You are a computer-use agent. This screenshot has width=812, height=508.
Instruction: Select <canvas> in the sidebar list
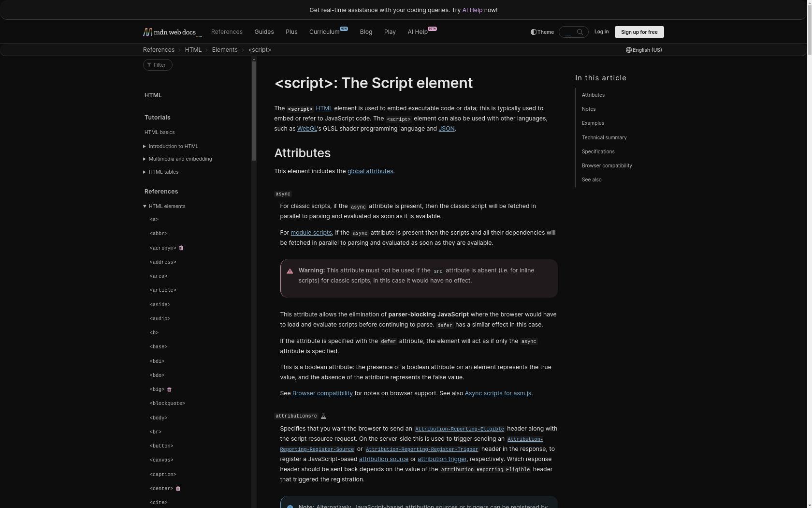tap(161, 460)
